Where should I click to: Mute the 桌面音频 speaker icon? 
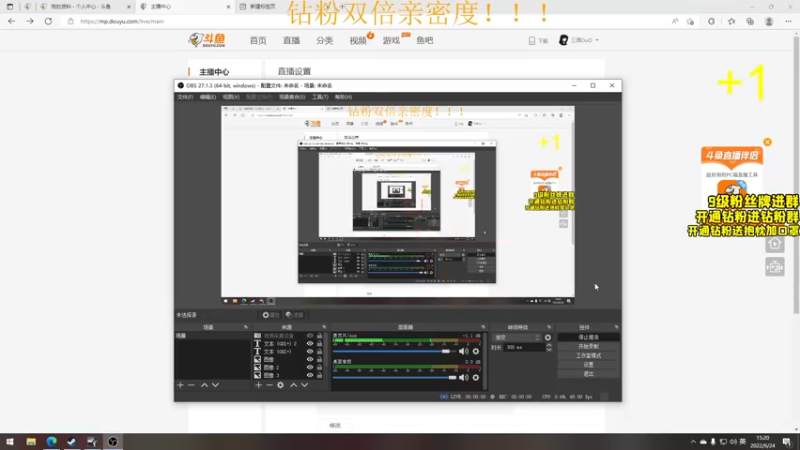463,378
